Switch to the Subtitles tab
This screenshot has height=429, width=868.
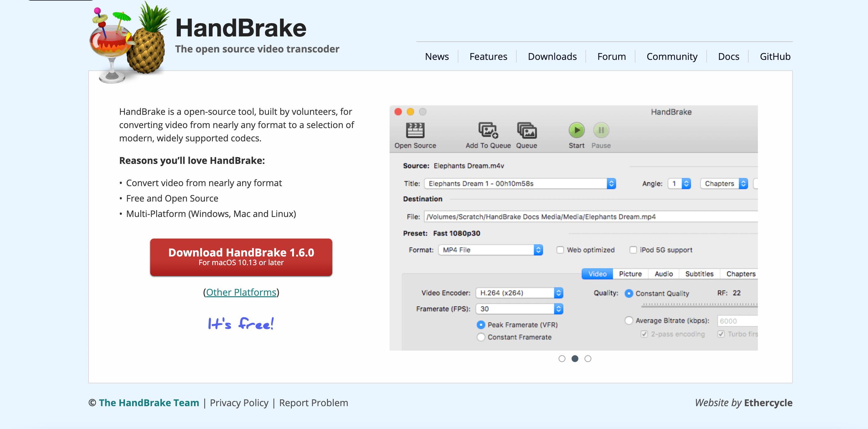coord(699,274)
